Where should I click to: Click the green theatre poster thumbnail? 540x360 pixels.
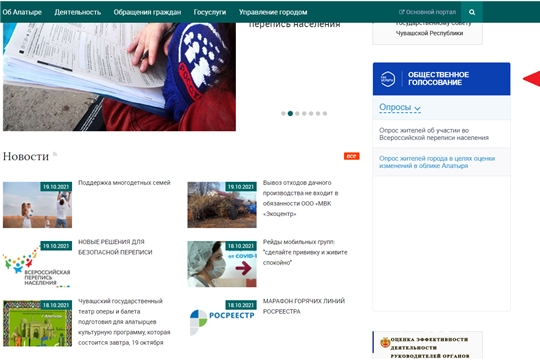37,323
